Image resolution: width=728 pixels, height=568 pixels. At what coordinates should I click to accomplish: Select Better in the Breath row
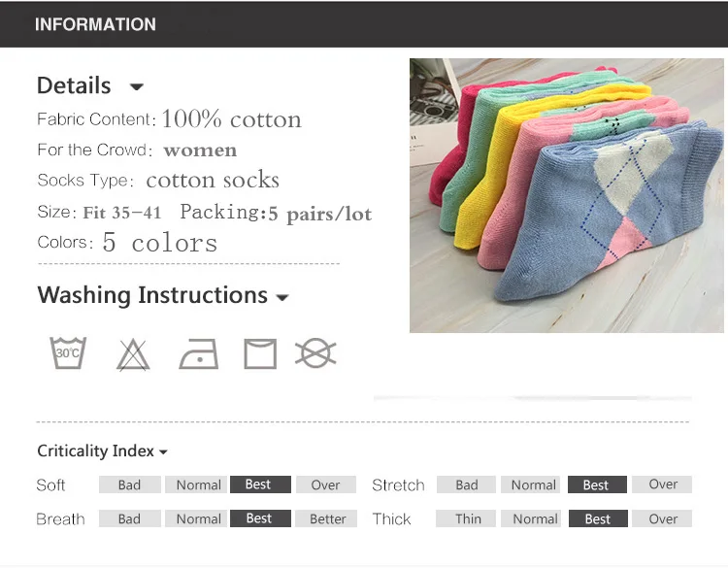pyautogui.click(x=327, y=518)
